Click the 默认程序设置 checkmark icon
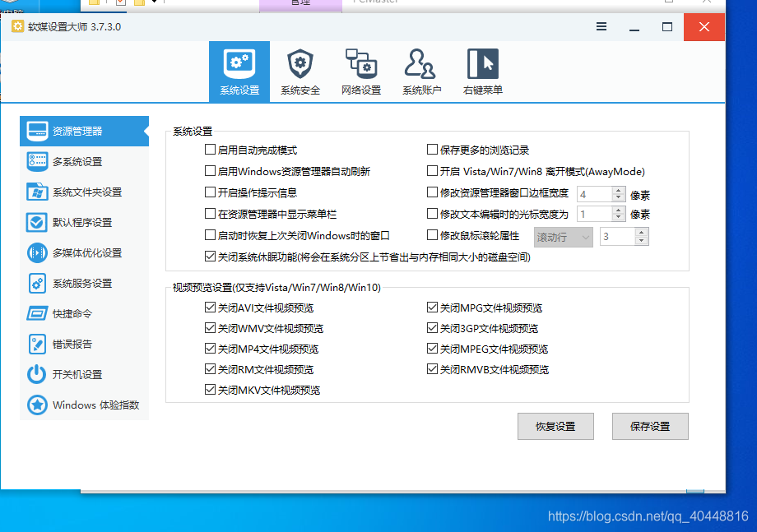 point(37,222)
